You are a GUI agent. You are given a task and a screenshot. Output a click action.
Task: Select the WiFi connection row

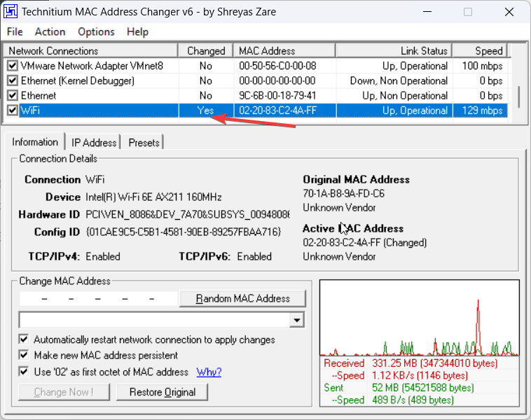pyautogui.click(x=257, y=111)
